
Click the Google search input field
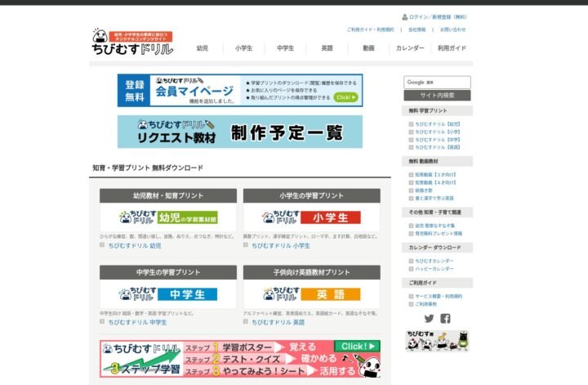coord(437,82)
